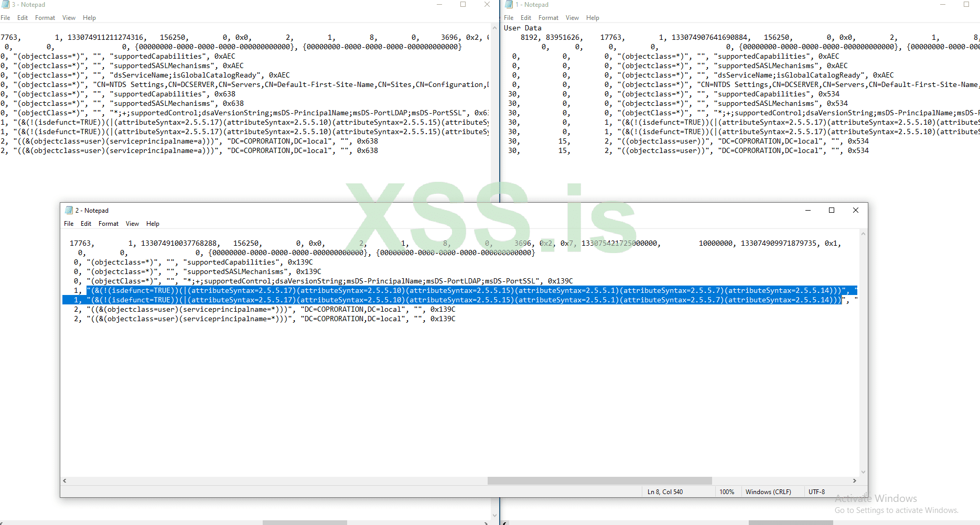980x525 pixels.
Task: Maximize the 1 - Notepad window
Action: click(966, 5)
